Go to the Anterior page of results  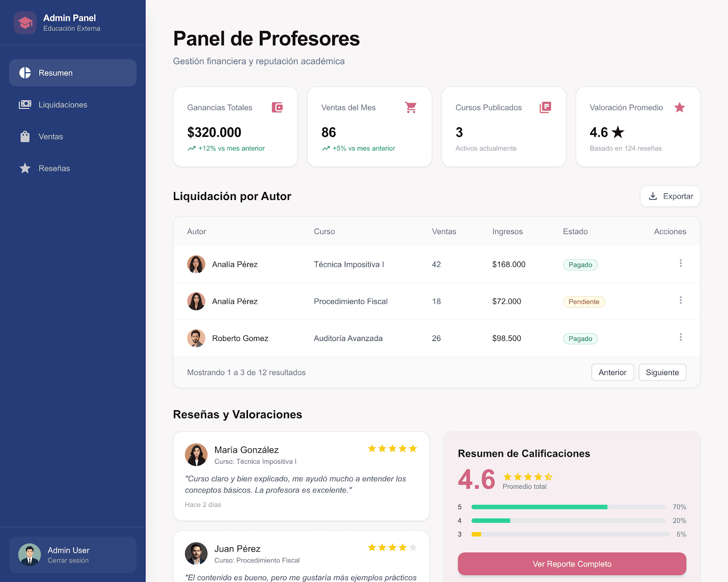[x=612, y=372]
